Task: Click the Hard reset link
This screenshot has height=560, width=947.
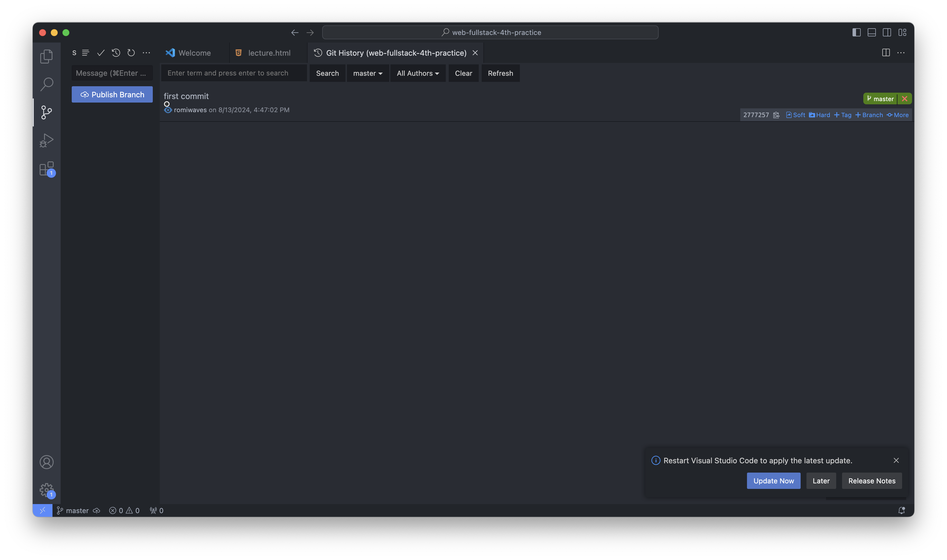Action: tap(819, 115)
